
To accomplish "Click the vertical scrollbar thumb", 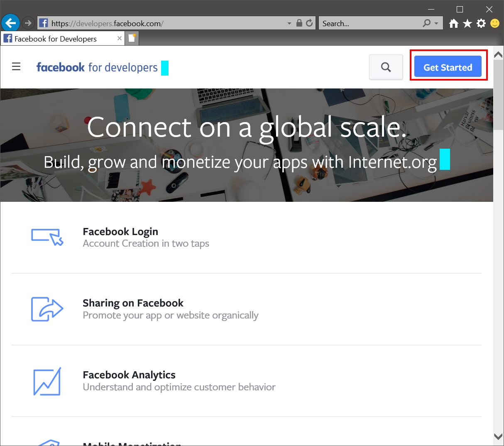I will [498, 96].
